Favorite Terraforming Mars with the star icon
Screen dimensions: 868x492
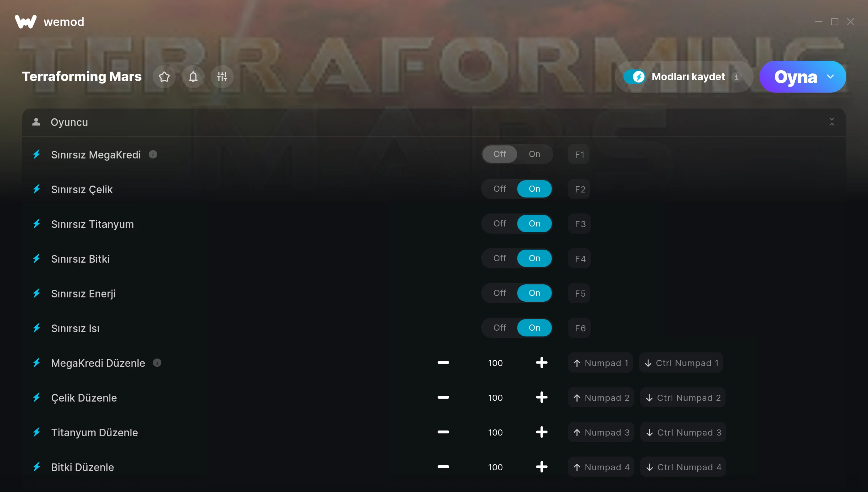(x=164, y=77)
